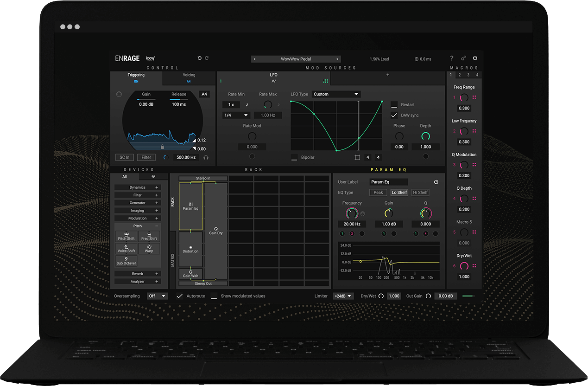Viewport: 588px width, 386px height.
Task: Open the Oversampling dropdown
Action: [158, 296]
